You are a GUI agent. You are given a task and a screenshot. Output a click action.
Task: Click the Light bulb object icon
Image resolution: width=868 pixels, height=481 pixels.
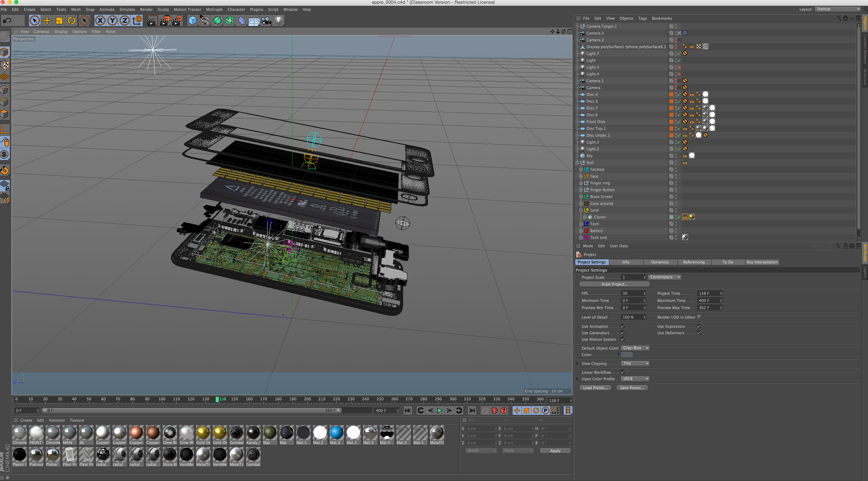click(279, 21)
